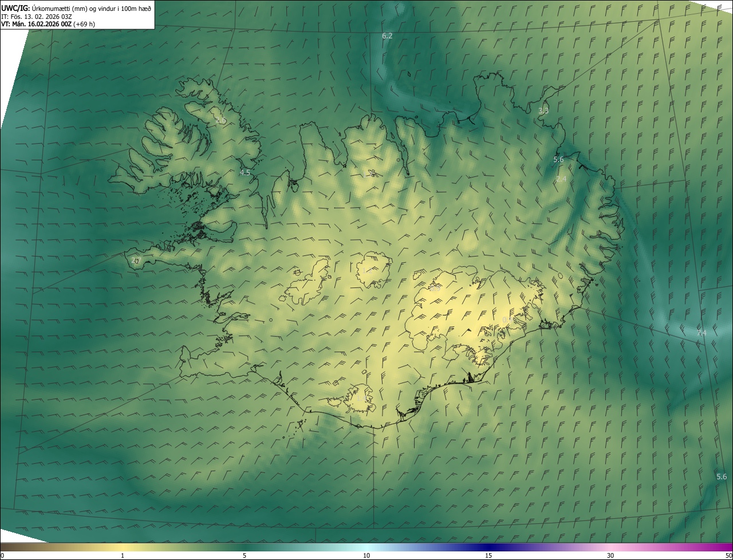Click the "15" tick on the color scale

pyautogui.click(x=488, y=555)
